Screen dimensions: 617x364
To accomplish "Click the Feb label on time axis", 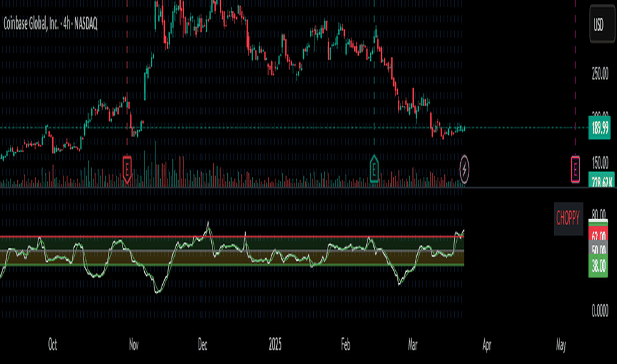I will click(x=346, y=345).
